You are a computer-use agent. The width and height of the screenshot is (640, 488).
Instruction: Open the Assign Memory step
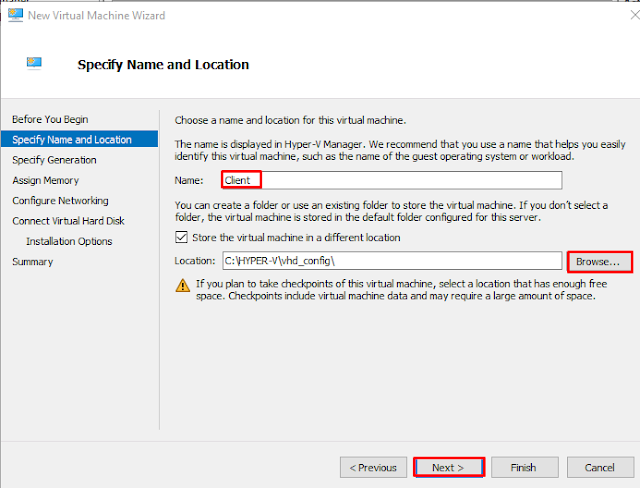point(45,180)
